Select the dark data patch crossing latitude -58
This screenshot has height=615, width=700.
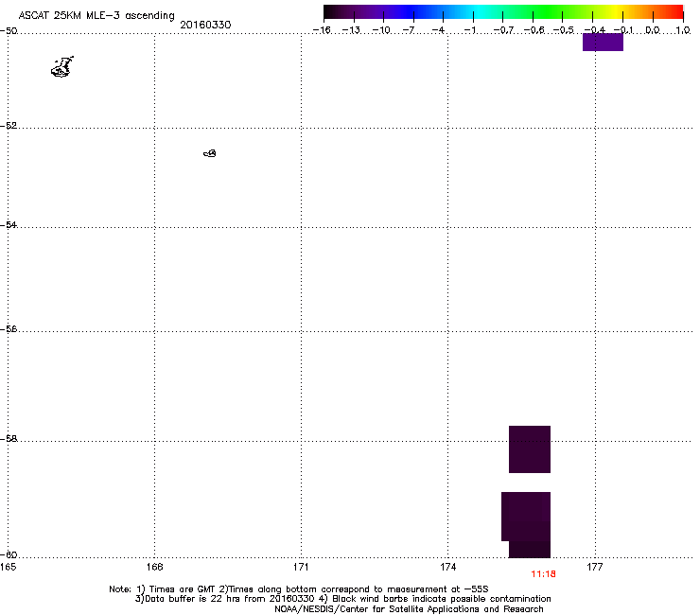[x=530, y=449]
